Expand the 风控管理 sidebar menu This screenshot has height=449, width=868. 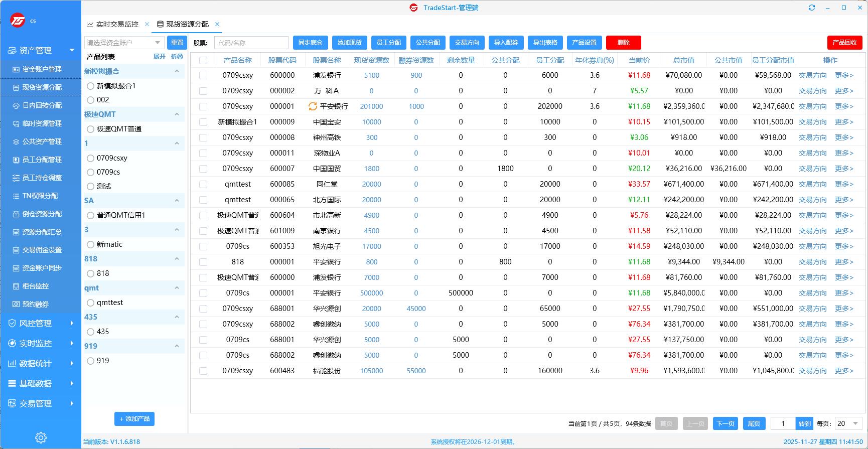(40, 323)
